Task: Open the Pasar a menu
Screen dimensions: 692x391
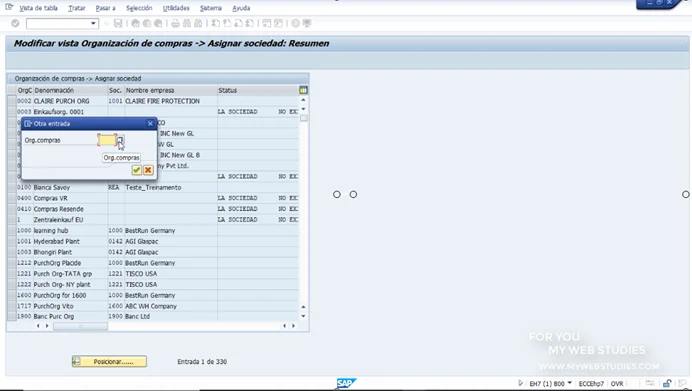Action: 105,8
